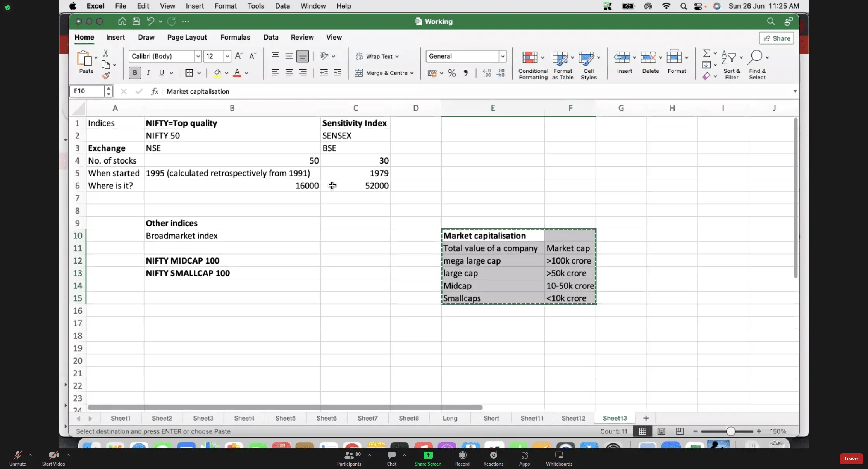Viewport: 868px width, 469px height.
Task: Open the Formulas ribbon tab
Action: (235, 37)
